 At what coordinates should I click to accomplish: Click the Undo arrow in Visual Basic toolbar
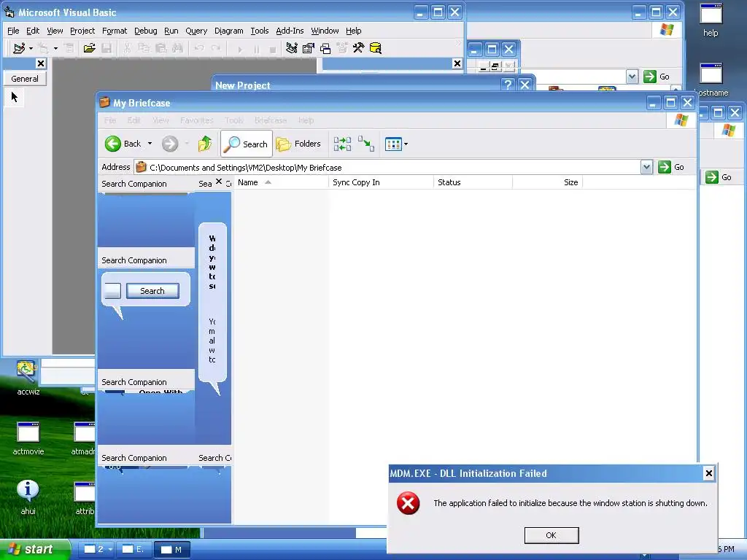pyautogui.click(x=199, y=48)
